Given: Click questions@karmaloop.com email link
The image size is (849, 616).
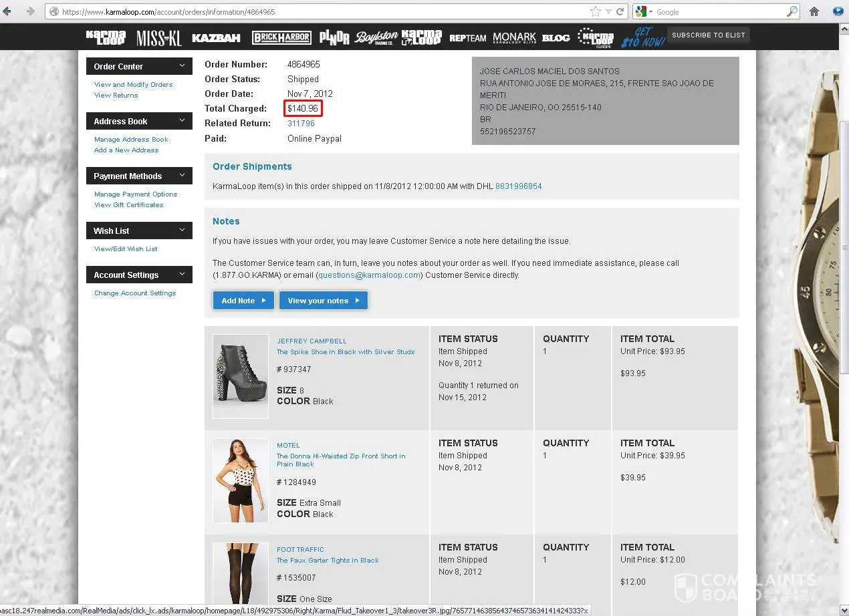Looking at the screenshot, I should click(370, 275).
